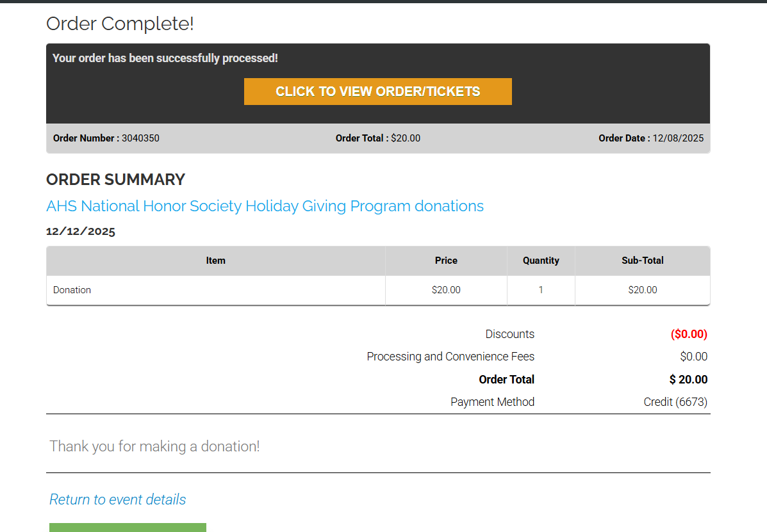Click the bold Order Total $ 20.00 amount
This screenshot has width=767, height=532.
[688, 380]
